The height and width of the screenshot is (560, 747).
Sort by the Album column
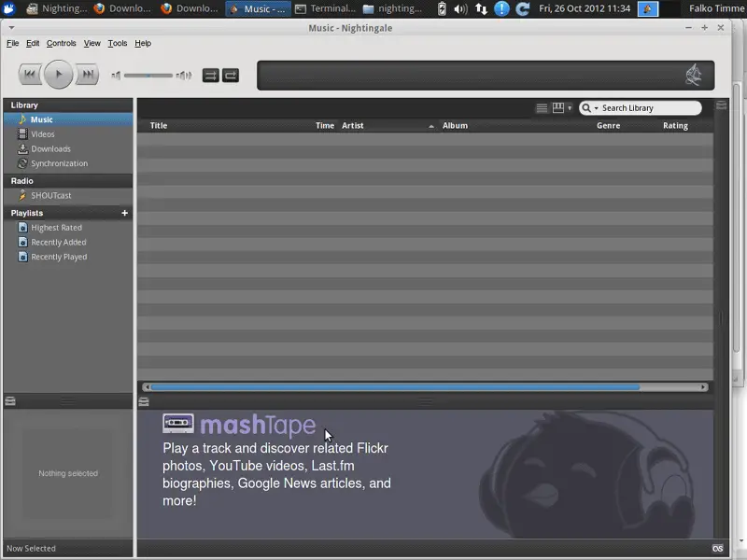[x=455, y=126]
